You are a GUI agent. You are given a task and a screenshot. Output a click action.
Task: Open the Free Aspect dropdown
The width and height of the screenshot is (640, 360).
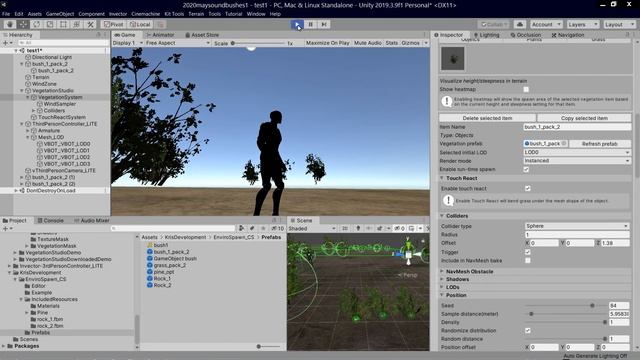(178, 43)
